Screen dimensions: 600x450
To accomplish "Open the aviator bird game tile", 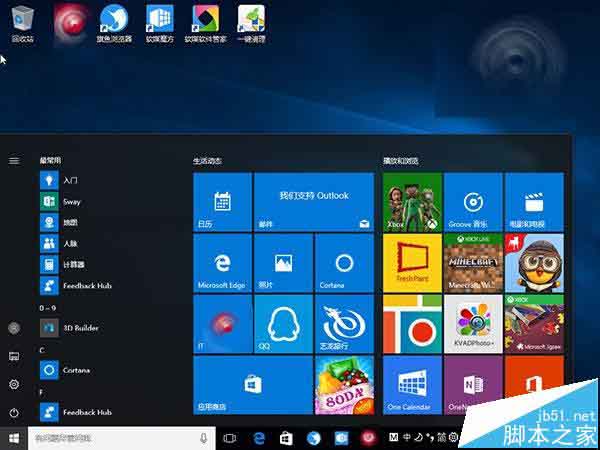I will click(534, 263).
